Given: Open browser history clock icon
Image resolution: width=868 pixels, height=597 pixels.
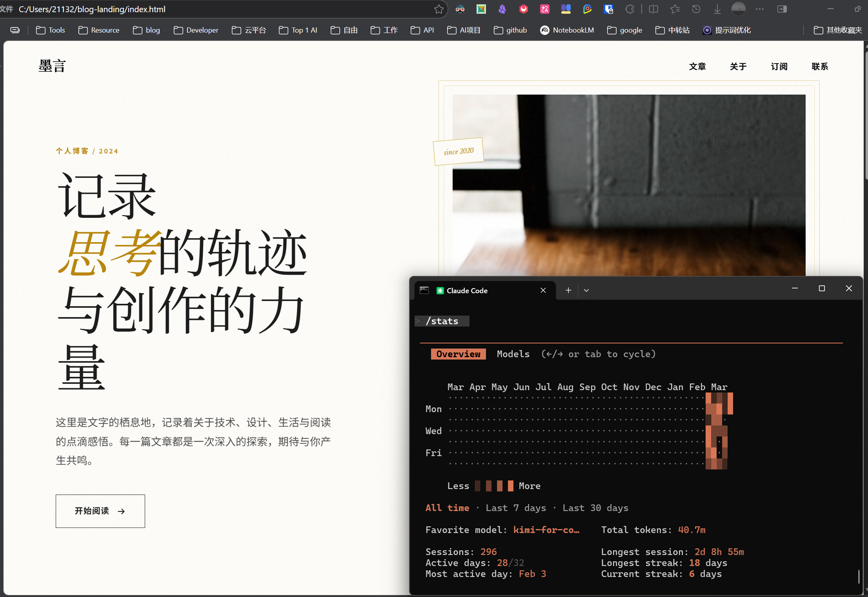Looking at the screenshot, I should (x=696, y=9).
